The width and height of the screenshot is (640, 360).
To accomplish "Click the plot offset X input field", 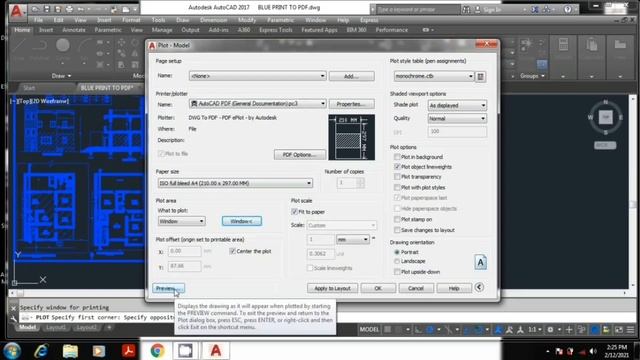I will point(184,251).
